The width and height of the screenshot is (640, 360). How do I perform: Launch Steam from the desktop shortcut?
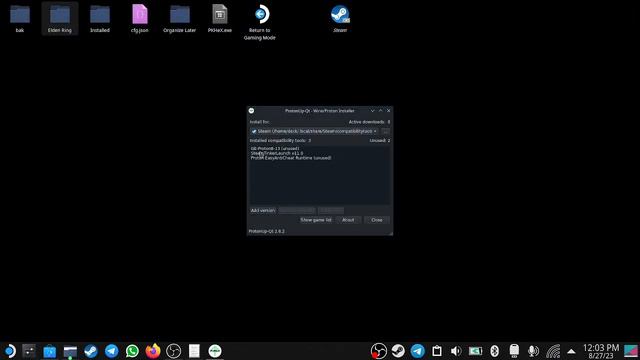tap(340, 18)
